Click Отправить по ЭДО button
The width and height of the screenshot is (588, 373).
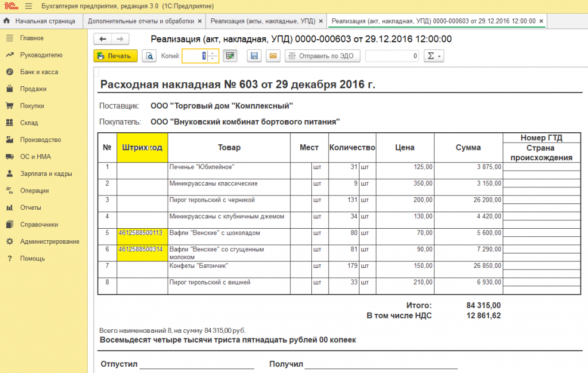click(323, 56)
